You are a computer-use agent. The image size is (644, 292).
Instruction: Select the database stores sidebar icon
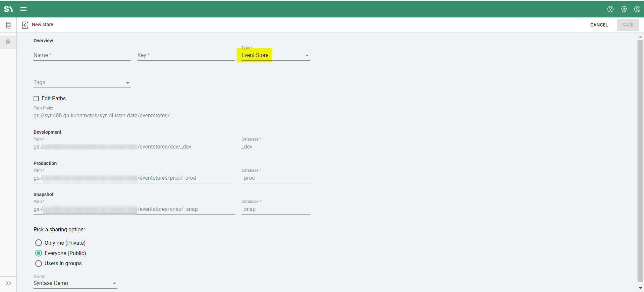click(x=8, y=25)
